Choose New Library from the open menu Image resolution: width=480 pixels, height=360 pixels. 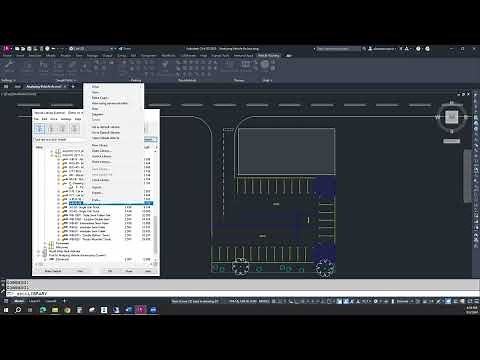tap(100, 145)
